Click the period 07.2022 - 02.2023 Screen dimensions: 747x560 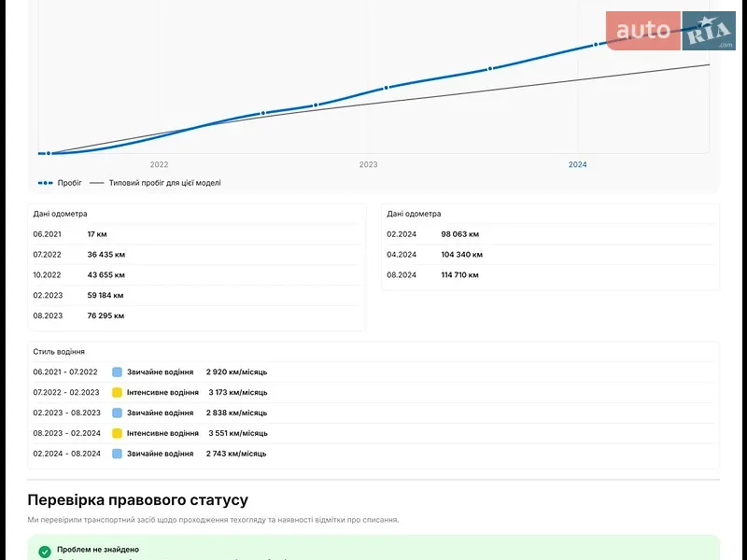66,392
